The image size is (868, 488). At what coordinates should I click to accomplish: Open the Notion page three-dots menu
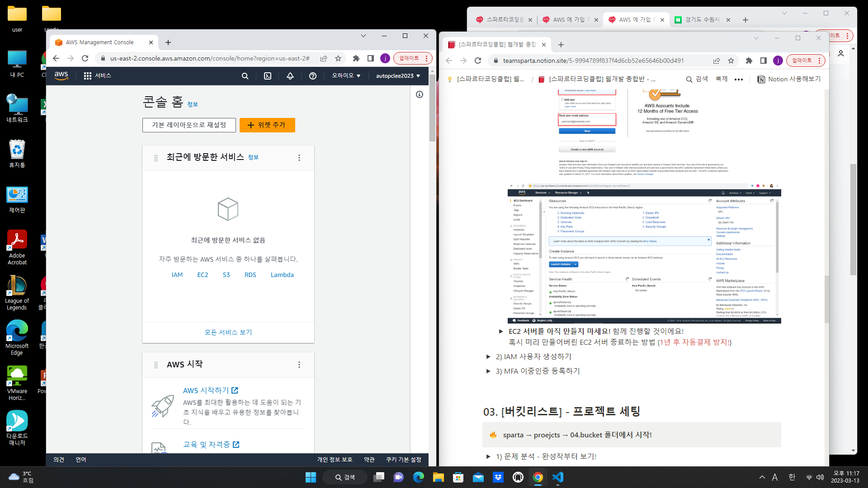pyautogui.click(x=739, y=79)
